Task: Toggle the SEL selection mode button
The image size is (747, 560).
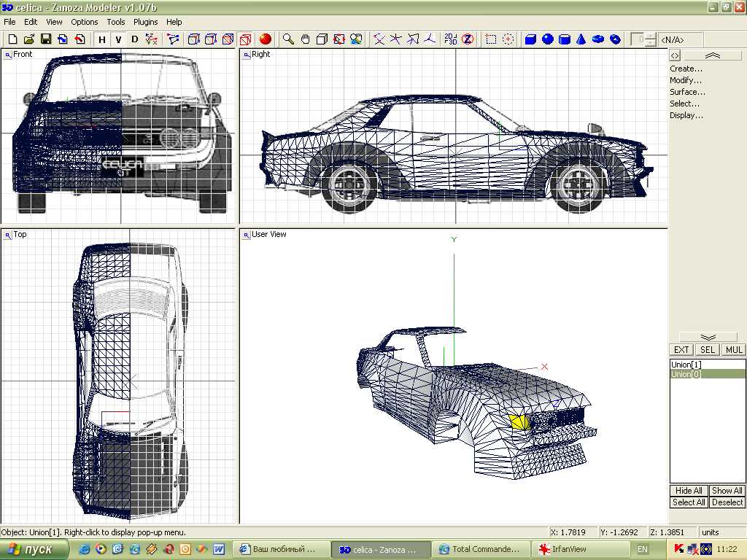Action: pos(708,350)
